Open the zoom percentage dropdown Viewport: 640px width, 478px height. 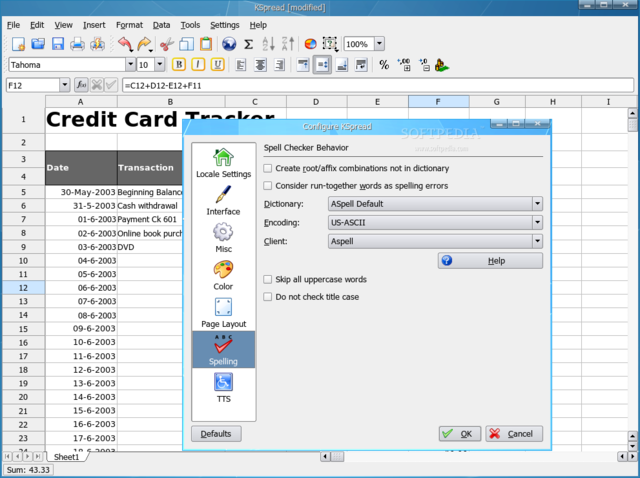pos(379,44)
